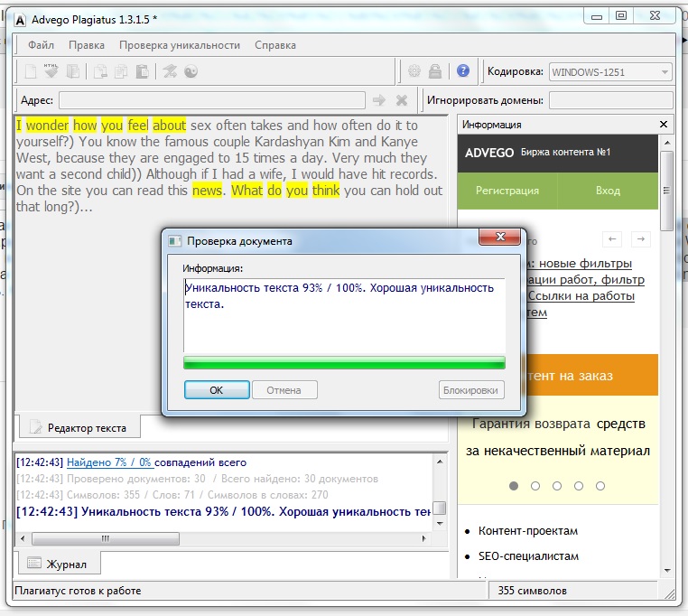This screenshot has height=616, width=688.
Task: Click the Информация text box in the dialog
Action: pos(344,315)
